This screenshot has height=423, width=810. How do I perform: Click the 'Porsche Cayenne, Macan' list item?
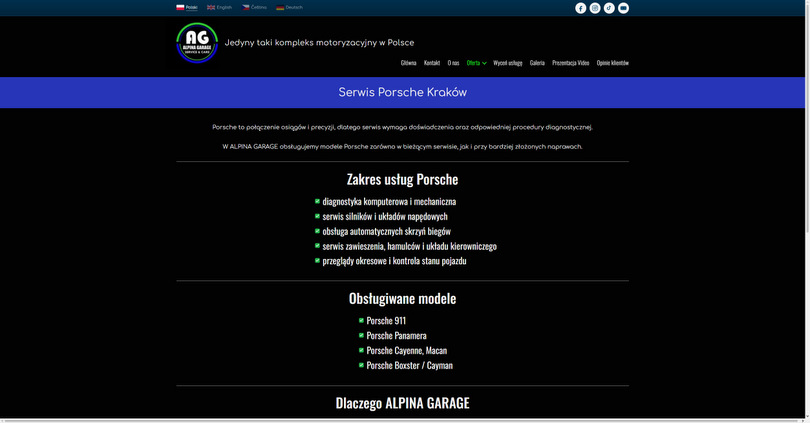tap(407, 351)
